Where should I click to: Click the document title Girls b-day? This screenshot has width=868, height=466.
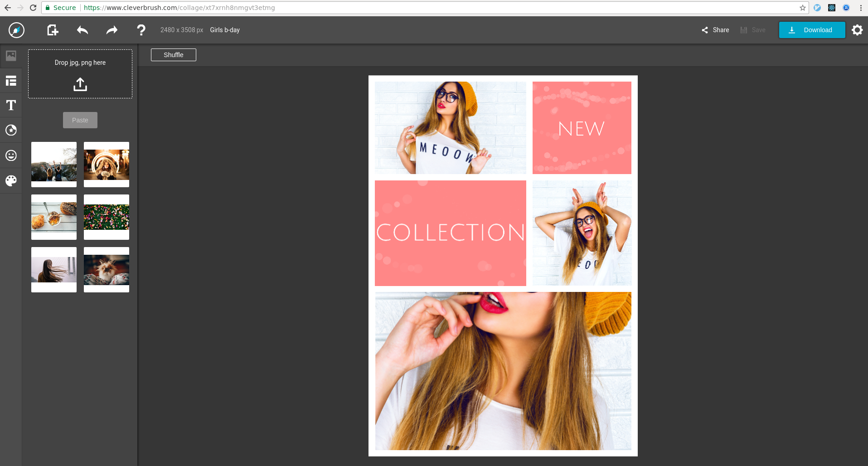pyautogui.click(x=225, y=30)
